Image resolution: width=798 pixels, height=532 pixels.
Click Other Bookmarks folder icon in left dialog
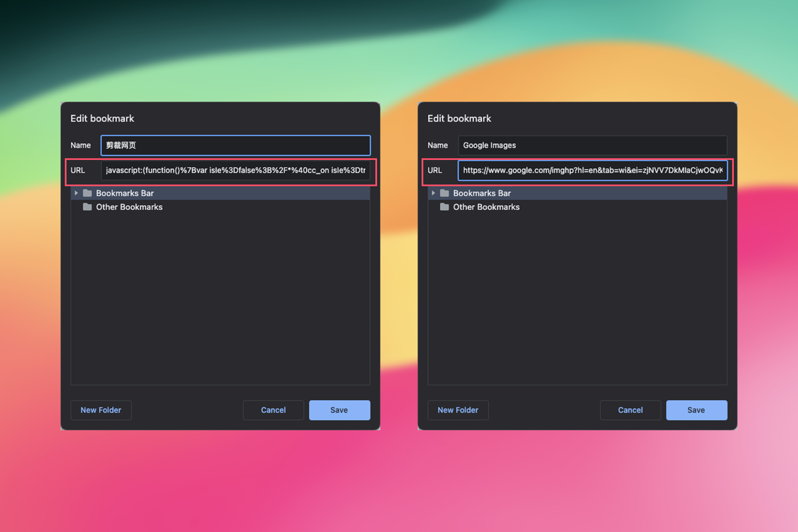click(x=87, y=207)
